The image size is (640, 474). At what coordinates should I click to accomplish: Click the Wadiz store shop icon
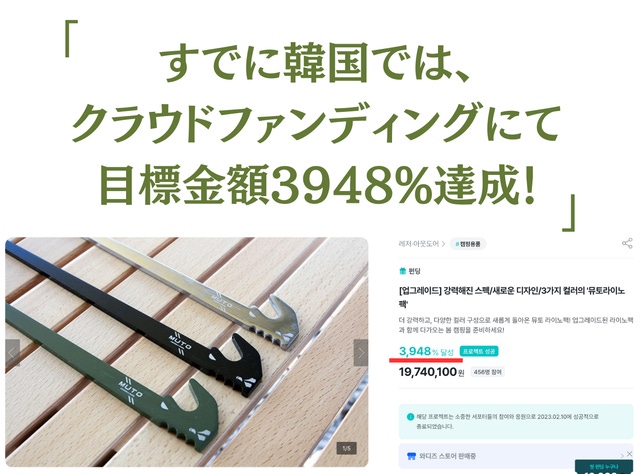[411, 456]
